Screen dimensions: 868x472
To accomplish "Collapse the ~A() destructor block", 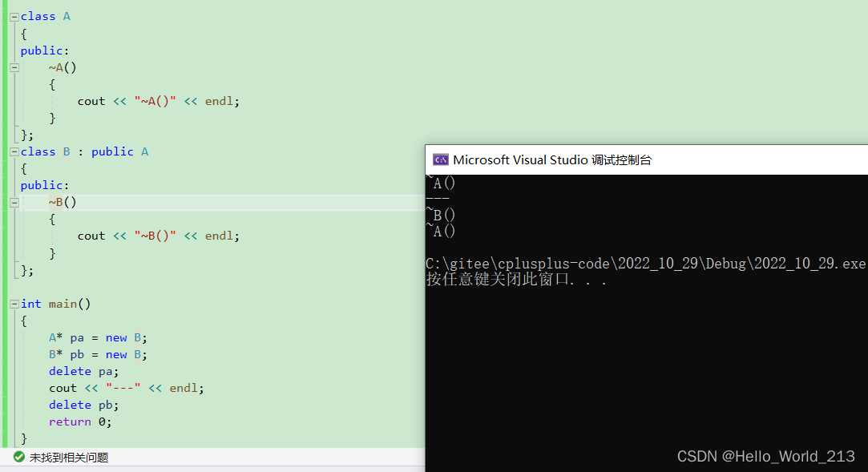I will (x=14, y=67).
